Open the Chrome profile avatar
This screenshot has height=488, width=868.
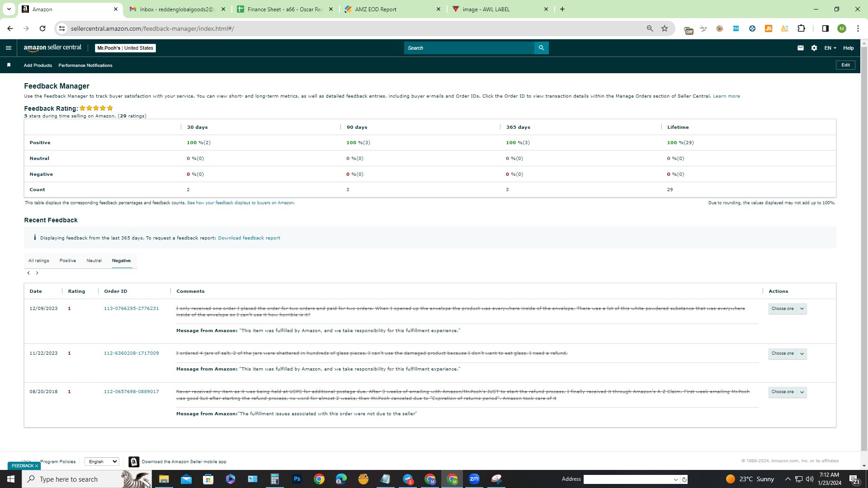click(x=842, y=28)
